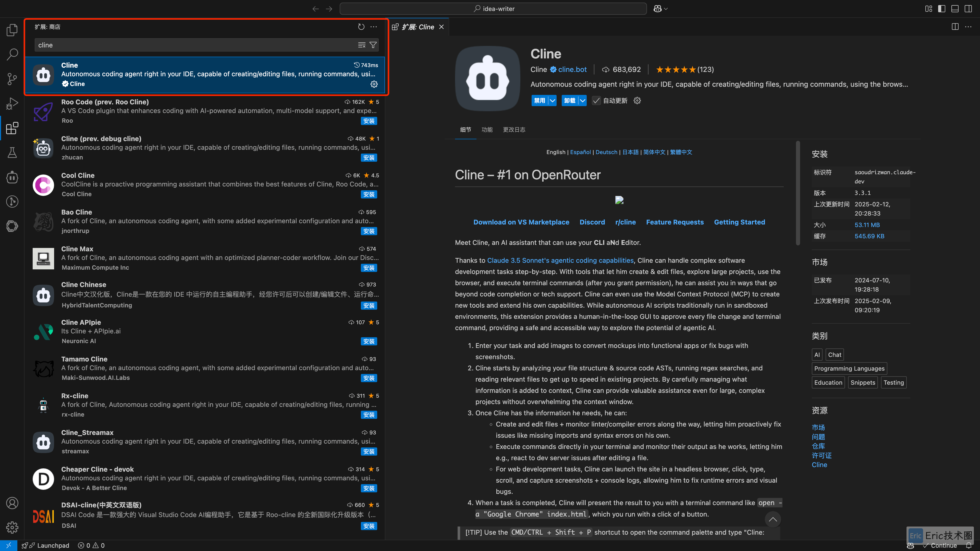Install Bao Cline extension
The image size is (980, 551).
click(x=369, y=231)
